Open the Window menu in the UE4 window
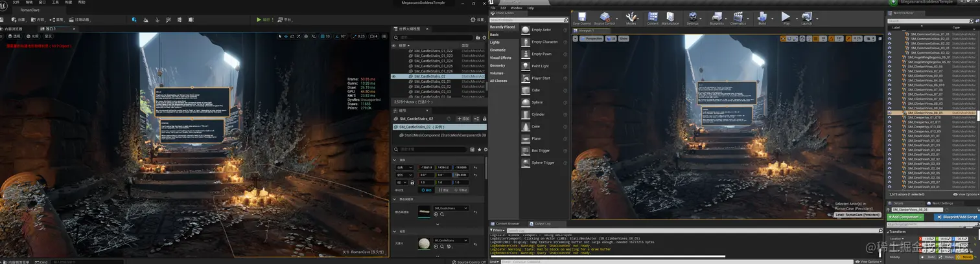Screen dimensions: 980x264 click(517, 8)
